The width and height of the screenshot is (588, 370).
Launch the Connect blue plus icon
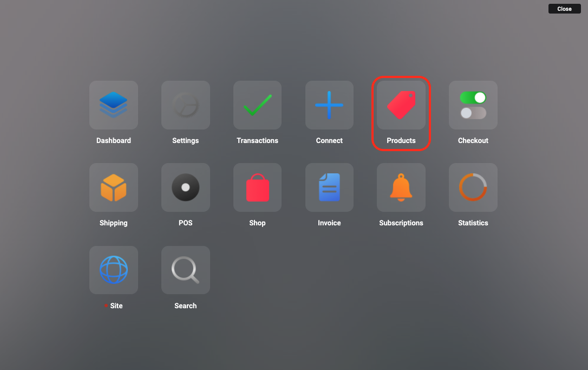point(329,105)
